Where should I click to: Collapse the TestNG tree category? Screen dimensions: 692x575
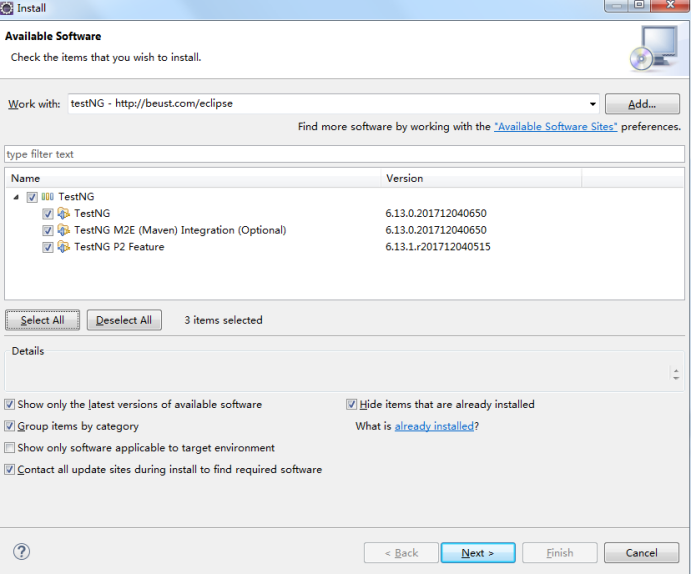[x=17, y=197]
